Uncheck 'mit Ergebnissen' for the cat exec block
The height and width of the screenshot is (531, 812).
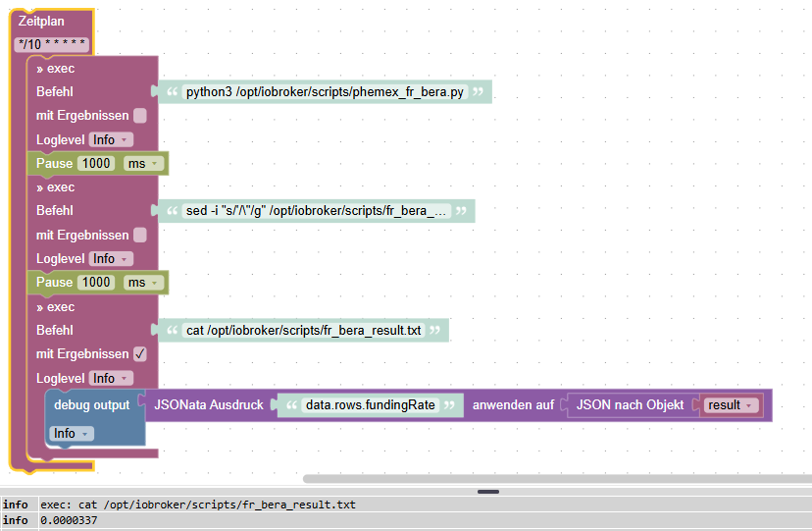[x=140, y=353]
